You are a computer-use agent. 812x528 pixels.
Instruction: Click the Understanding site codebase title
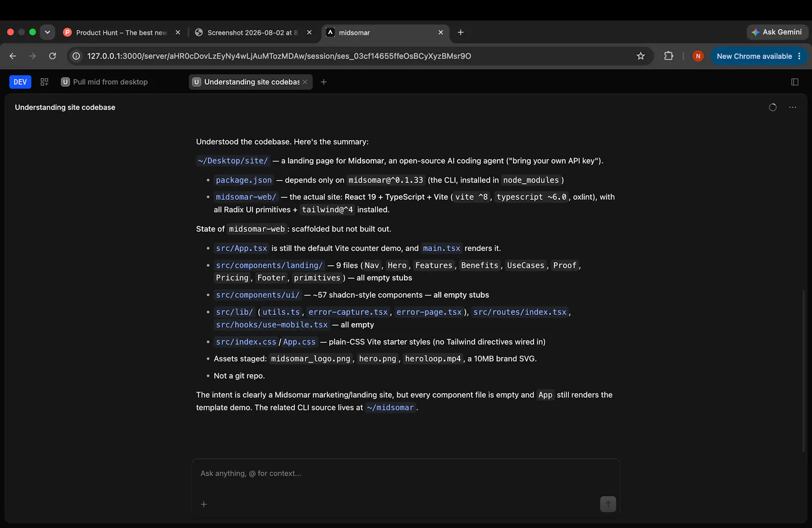tap(65, 107)
